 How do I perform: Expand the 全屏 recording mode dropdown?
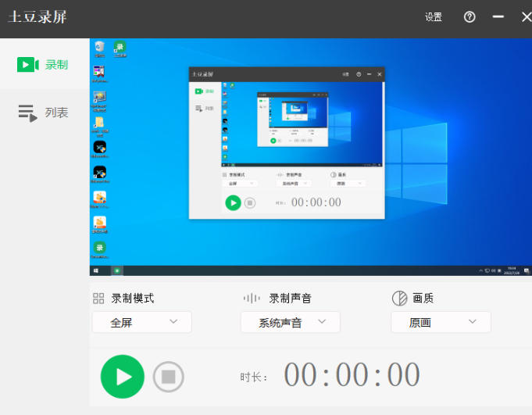click(x=142, y=322)
